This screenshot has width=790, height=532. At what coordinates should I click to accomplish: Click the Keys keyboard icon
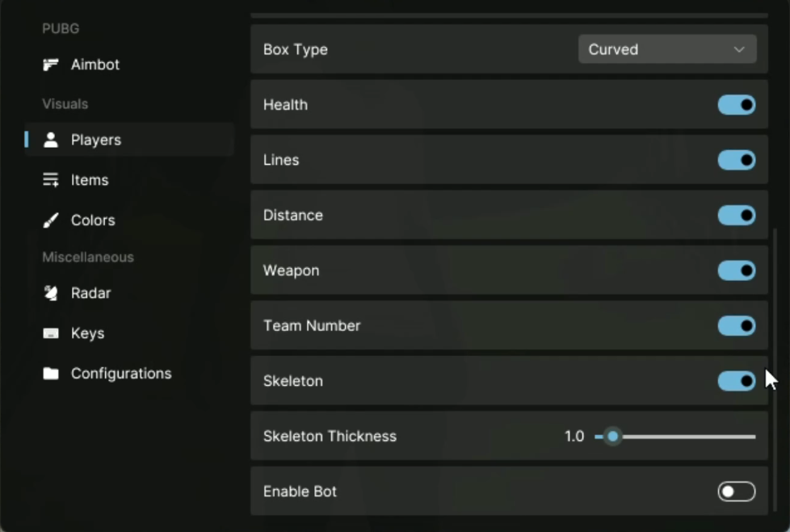[x=51, y=333]
